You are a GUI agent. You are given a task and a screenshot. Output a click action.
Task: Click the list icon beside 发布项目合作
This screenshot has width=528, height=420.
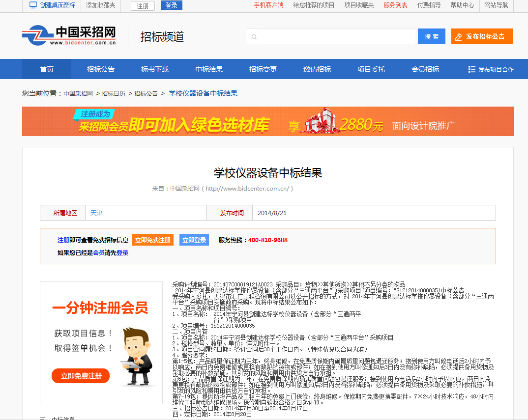point(471,69)
